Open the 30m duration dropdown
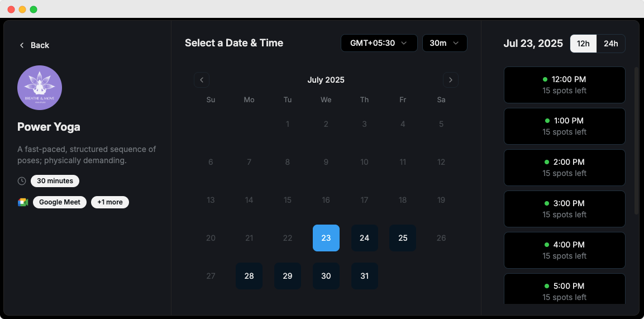Screen dimensions: 644x319 [445, 43]
